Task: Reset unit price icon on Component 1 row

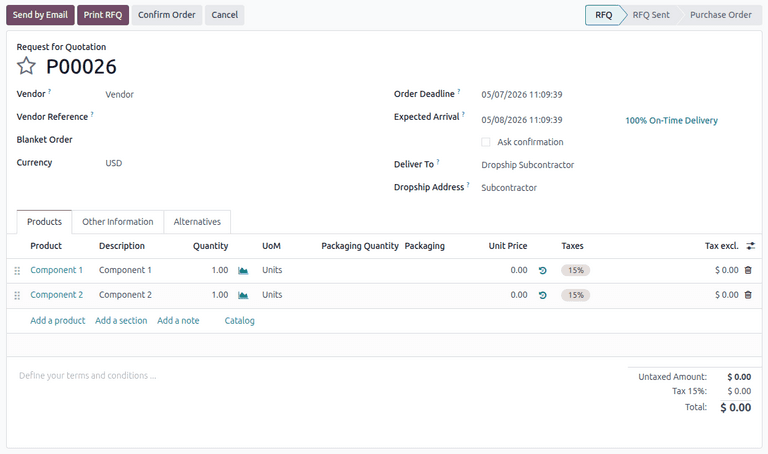Action: coord(542,270)
